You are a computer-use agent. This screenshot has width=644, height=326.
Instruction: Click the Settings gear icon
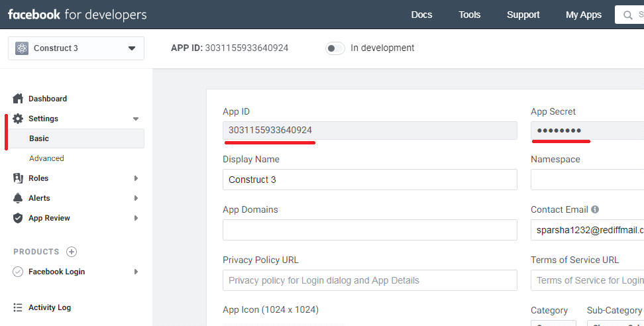(x=18, y=119)
